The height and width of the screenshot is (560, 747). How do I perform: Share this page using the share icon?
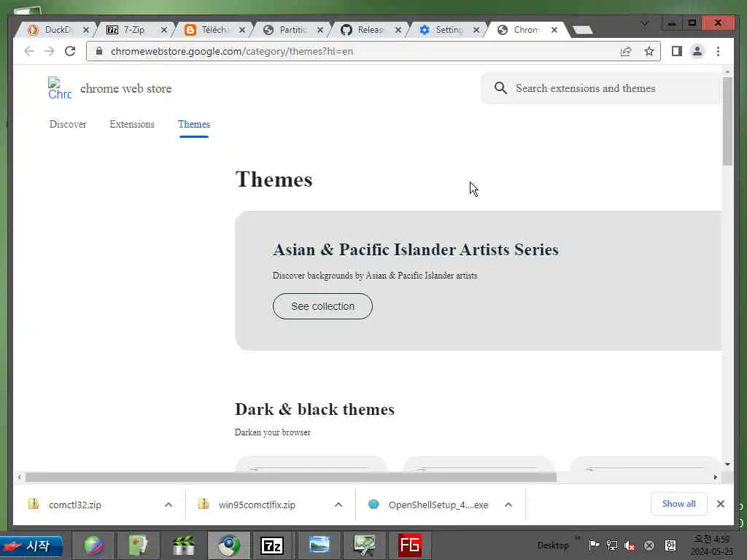click(626, 52)
